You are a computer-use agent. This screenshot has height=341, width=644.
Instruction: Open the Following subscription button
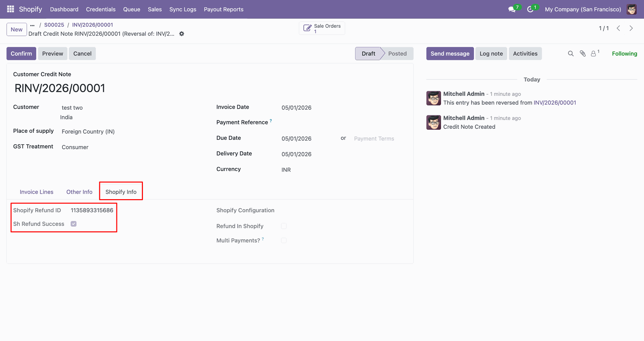point(624,54)
